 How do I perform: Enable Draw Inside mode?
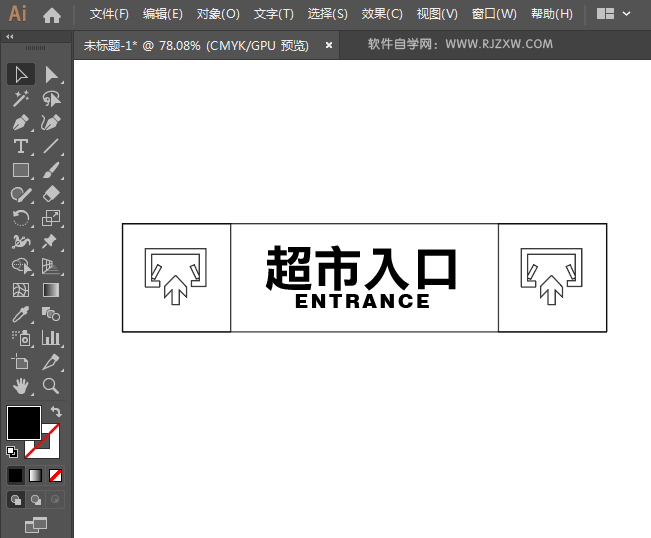coord(55,499)
